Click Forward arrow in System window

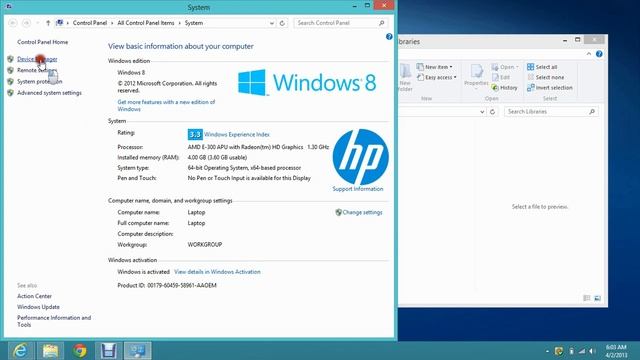(26, 23)
